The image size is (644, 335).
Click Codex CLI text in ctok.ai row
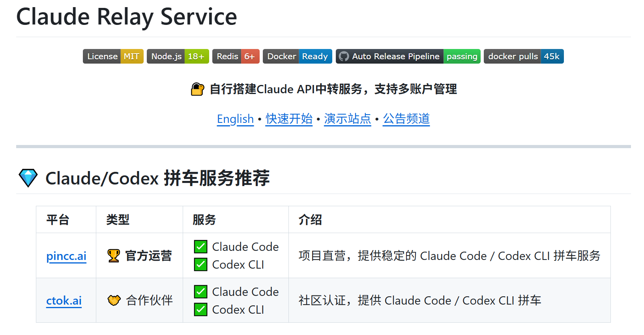tap(238, 309)
